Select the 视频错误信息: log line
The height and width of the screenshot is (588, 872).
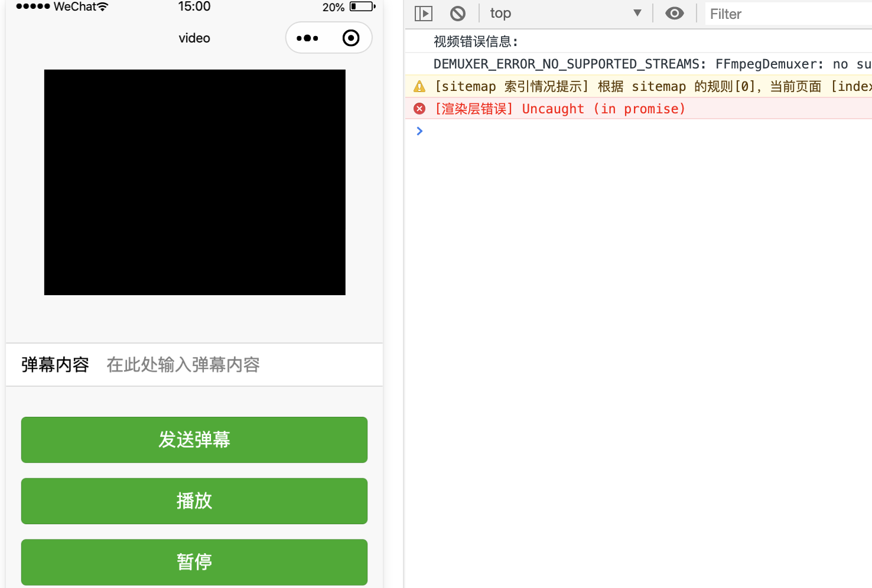tap(476, 41)
